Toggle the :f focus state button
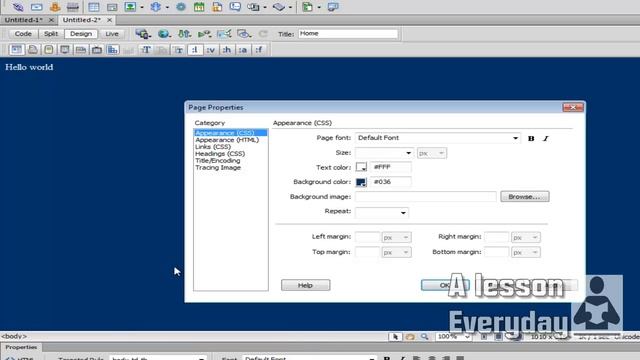Viewport: 640px width, 360px height. coord(259,50)
